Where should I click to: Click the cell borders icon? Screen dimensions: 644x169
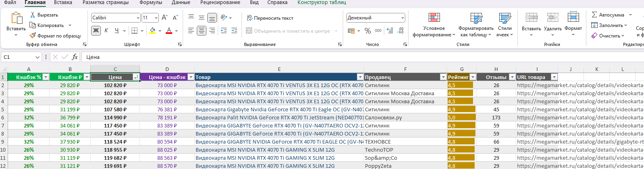coord(135,31)
